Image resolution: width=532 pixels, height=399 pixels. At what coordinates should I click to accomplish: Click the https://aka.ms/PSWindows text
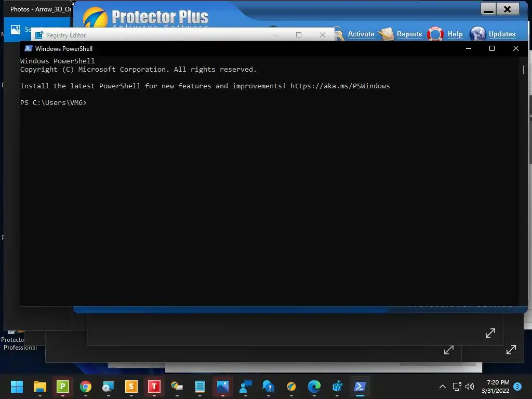tap(340, 86)
